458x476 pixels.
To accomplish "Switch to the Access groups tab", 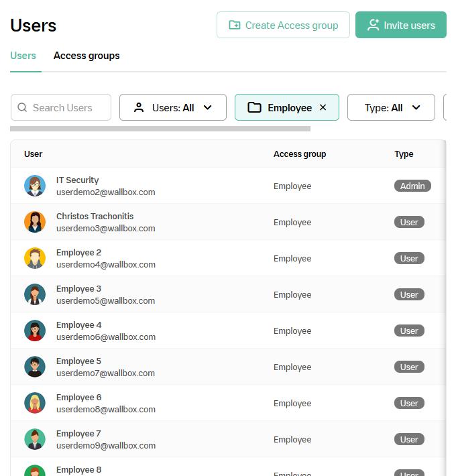I will (x=87, y=56).
